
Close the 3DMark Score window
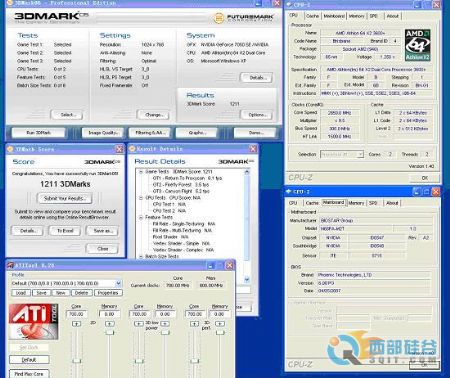tap(119, 149)
